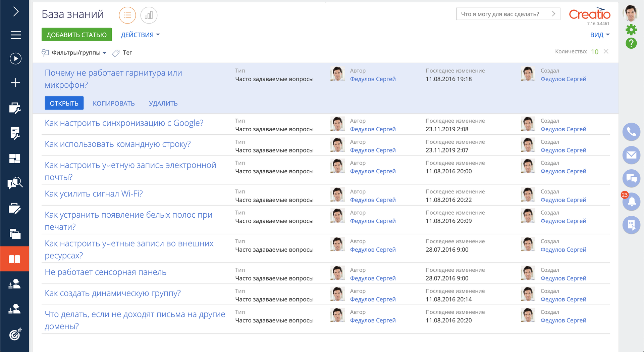Open the process tasks panel button
This screenshot has width=644, height=352.
tap(631, 225)
